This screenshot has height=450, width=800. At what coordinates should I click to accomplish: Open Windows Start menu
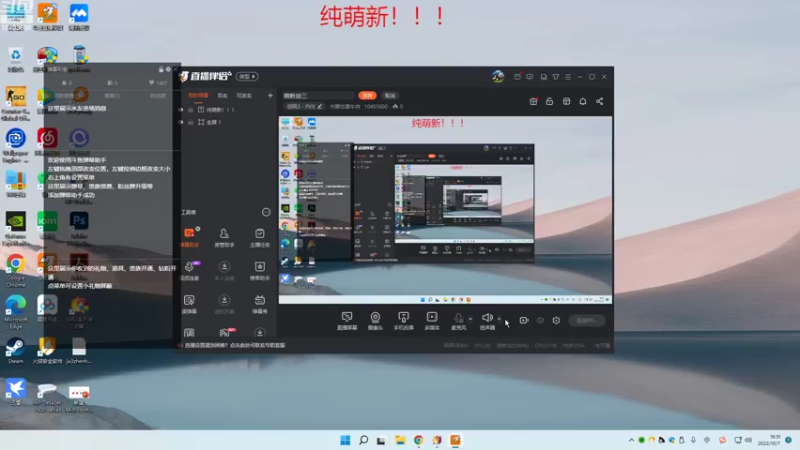click(x=345, y=440)
